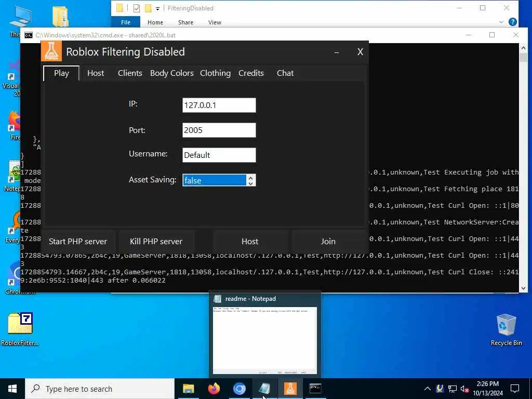
Task: Select the desktop folder icon near This PC
Action: tap(61, 16)
